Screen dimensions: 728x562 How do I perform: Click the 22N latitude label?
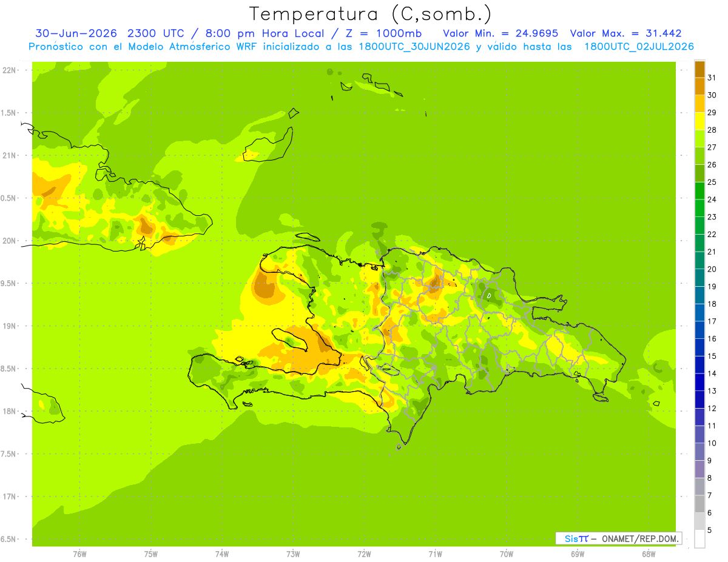9,70
